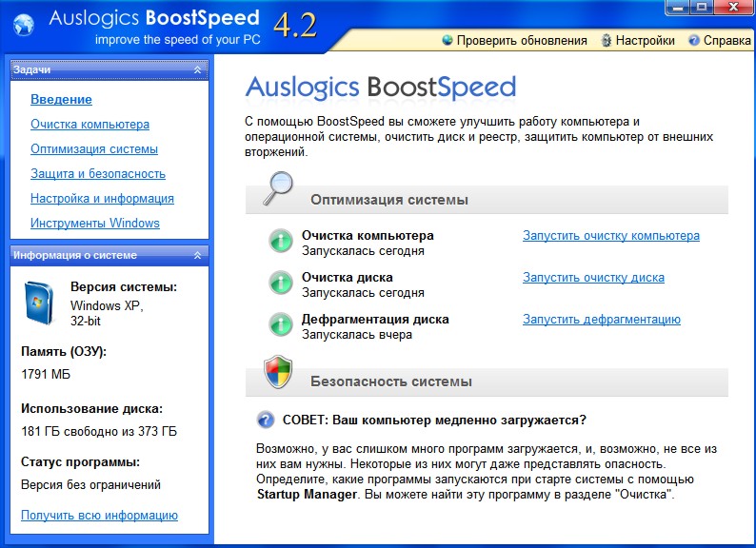Click the Дефрагментация диска title text
Viewport: 756px width, 548px height.
pyautogui.click(x=375, y=319)
